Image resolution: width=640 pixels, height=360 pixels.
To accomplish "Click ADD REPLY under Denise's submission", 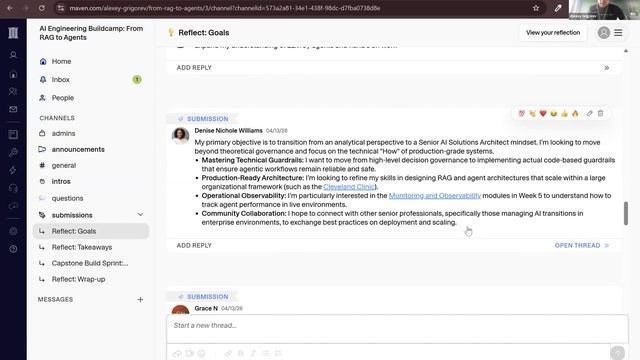I will pyautogui.click(x=194, y=246).
